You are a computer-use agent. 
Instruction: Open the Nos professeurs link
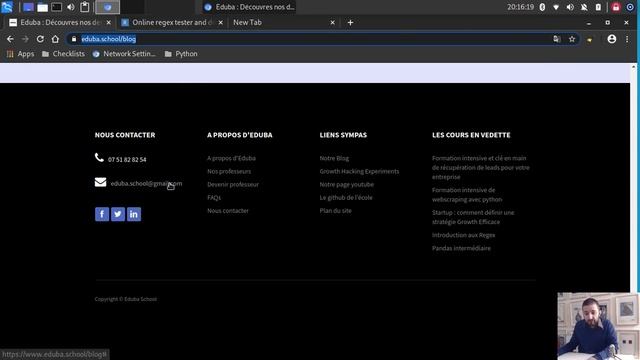tap(229, 171)
